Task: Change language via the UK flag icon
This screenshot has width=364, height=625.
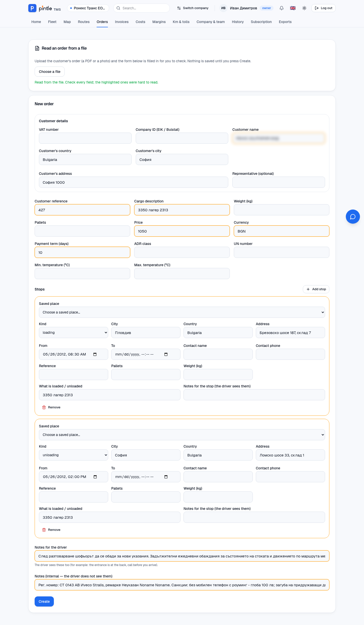Action: coord(293,8)
